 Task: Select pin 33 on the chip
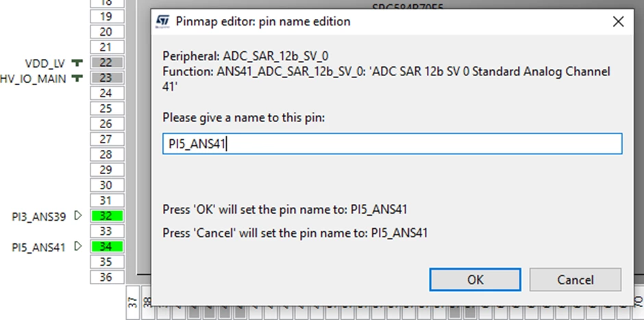point(107,231)
